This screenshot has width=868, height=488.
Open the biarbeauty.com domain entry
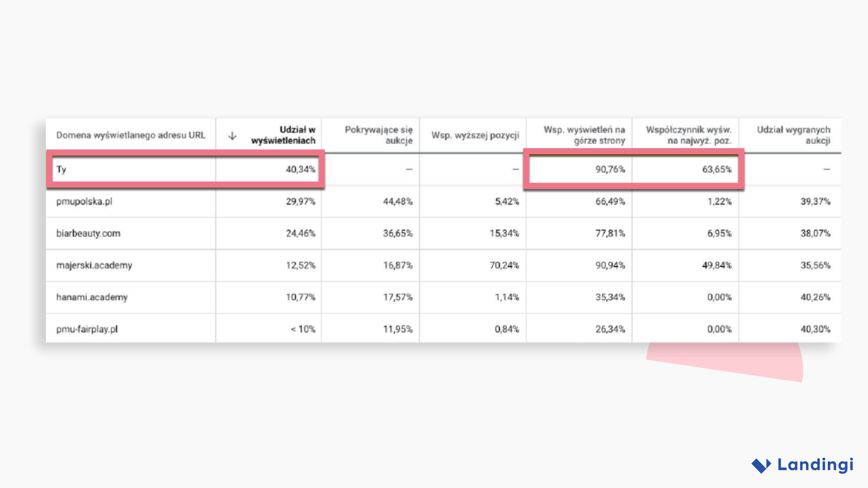pyautogui.click(x=88, y=234)
